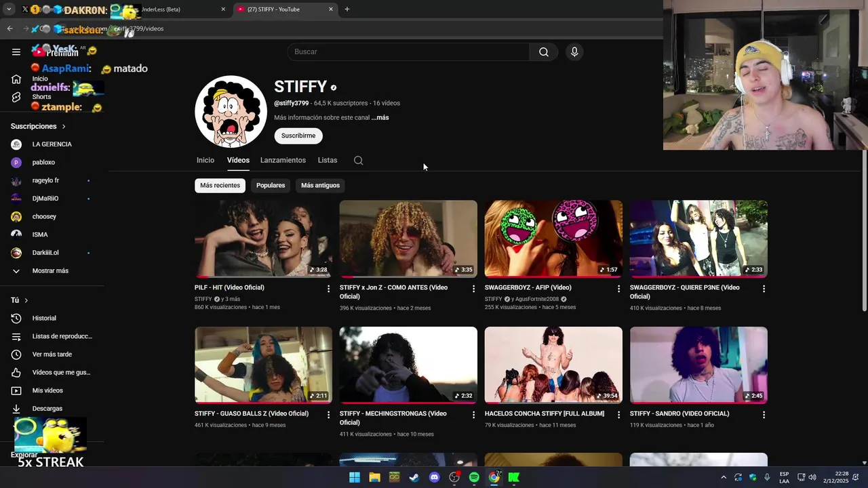This screenshot has height=488, width=868.
Task: Click AgusFortnite2008 collaborator name
Action: pos(537,300)
